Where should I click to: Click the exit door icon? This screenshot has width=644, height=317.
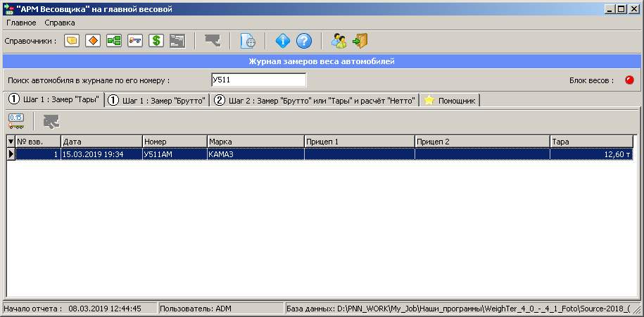click(x=360, y=41)
